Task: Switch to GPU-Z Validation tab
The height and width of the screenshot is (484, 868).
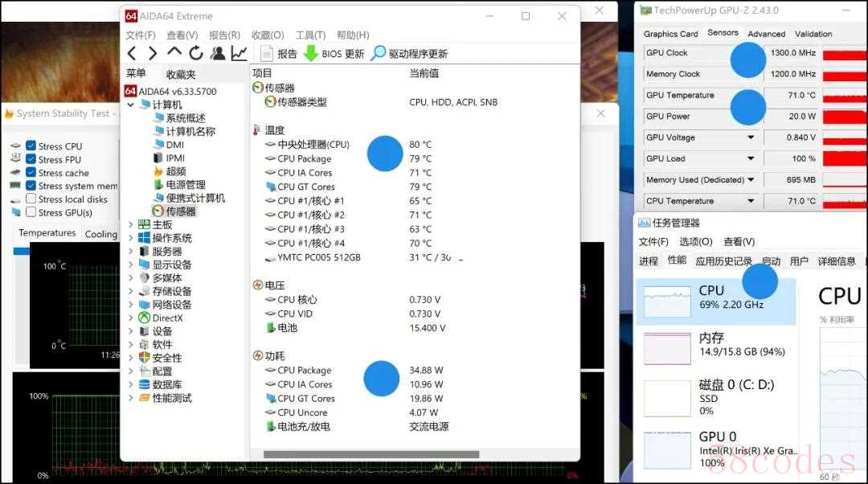Action: pos(813,34)
